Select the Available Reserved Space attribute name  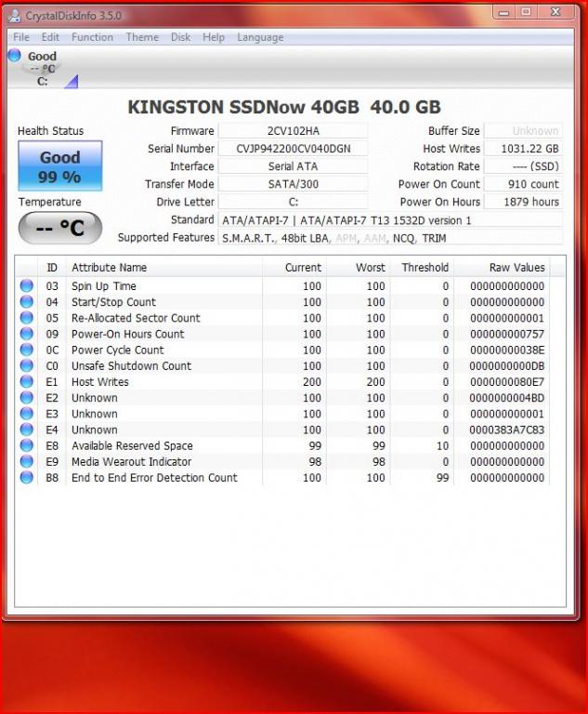pyautogui.click(x=132, y=445)
